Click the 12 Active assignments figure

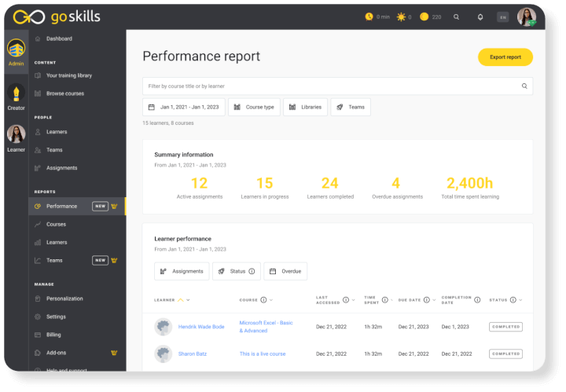(x=199, y=183)
